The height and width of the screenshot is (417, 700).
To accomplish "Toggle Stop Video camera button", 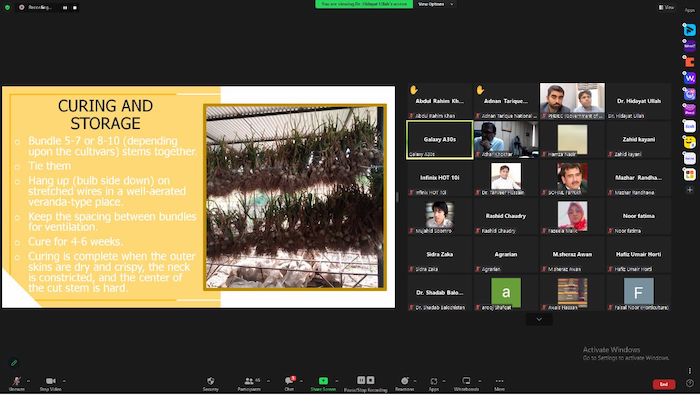I will coord(50,383).
